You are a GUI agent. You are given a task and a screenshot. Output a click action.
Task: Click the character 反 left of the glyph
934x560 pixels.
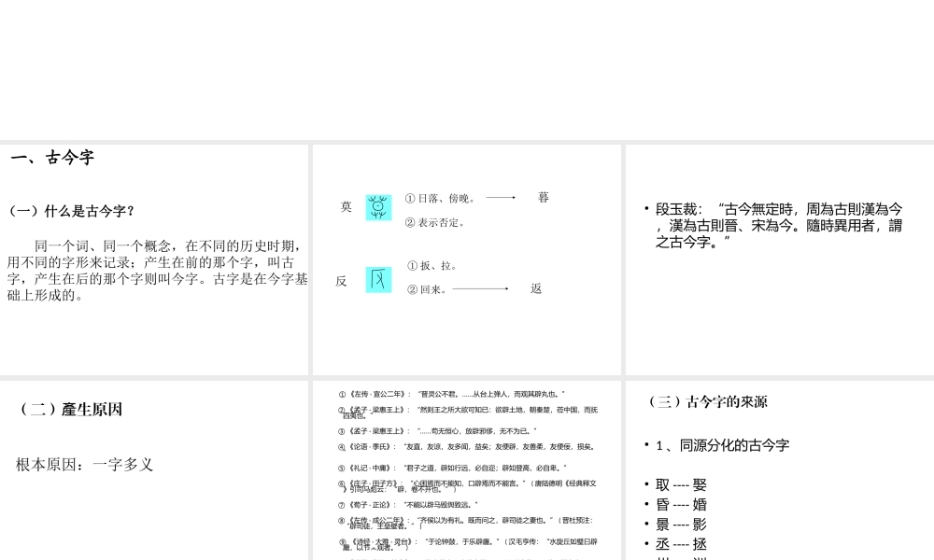coord(341,281)
